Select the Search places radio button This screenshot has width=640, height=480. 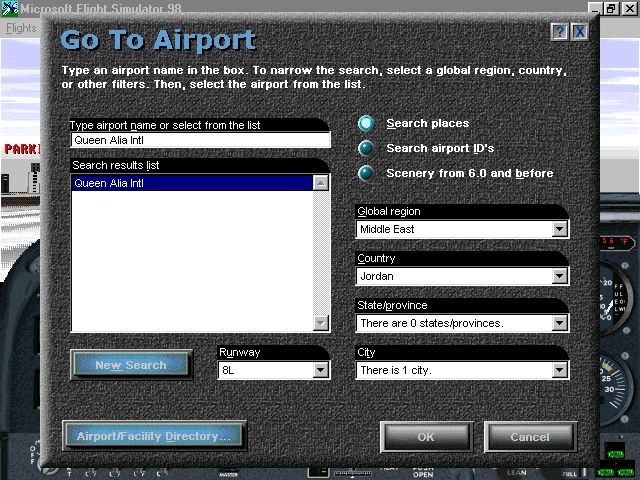366,123
